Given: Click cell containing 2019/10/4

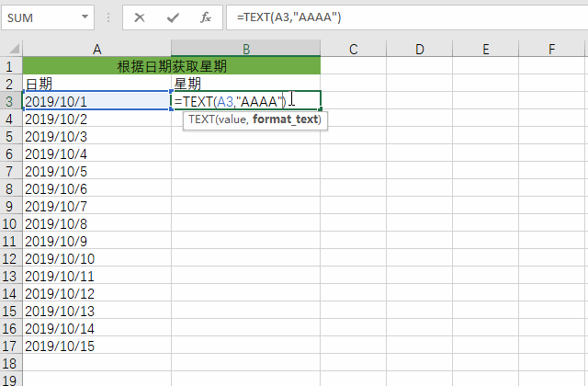Looking at the screenshot, I should coord(96,153).
